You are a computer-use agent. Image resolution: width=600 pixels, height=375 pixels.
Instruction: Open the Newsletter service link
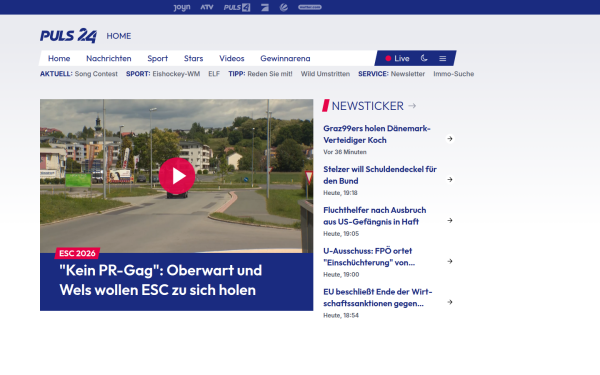tap(408, 74)
